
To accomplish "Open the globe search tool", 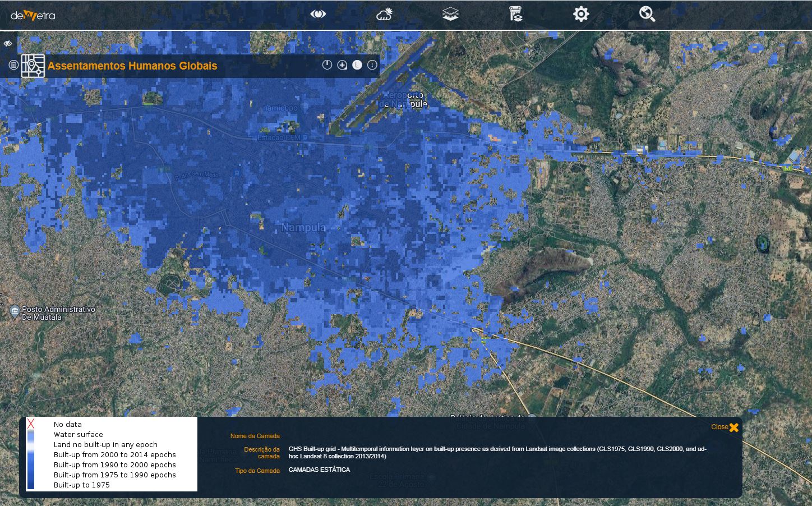I will 647,14.
